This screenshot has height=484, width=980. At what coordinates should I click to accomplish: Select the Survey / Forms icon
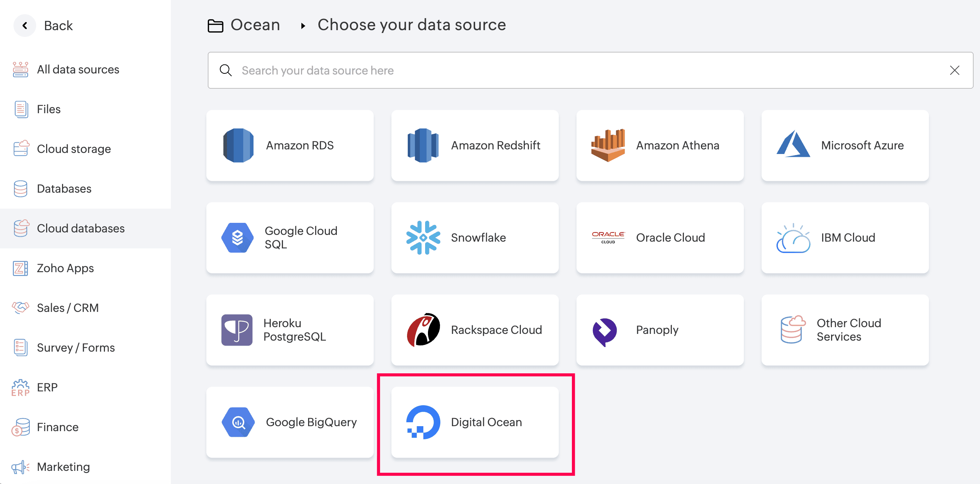tap(21, 347)
